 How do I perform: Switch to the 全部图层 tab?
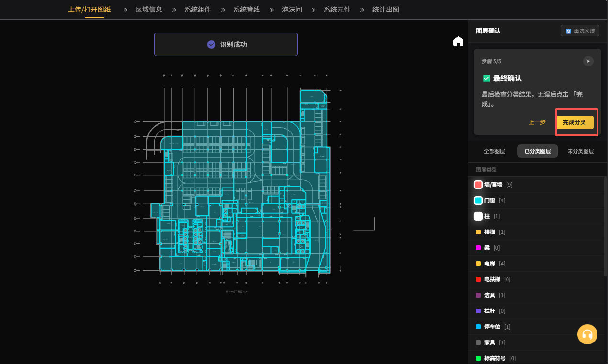click(x=494, y=151)
